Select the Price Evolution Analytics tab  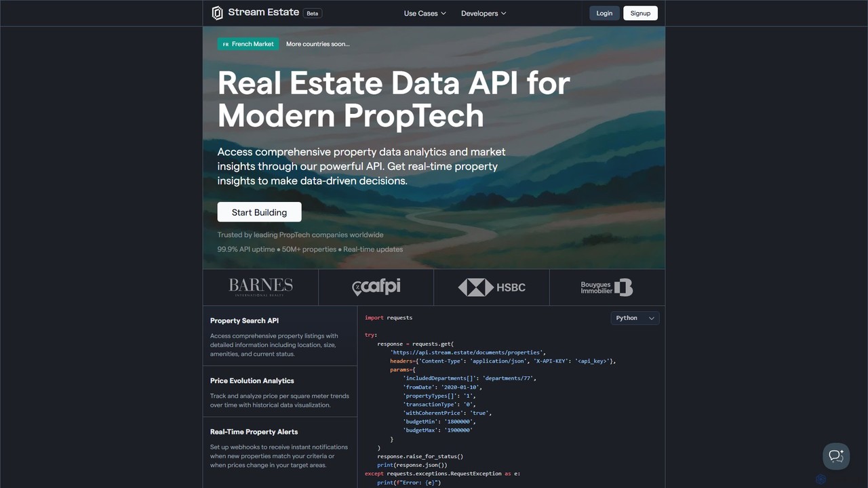280,392
